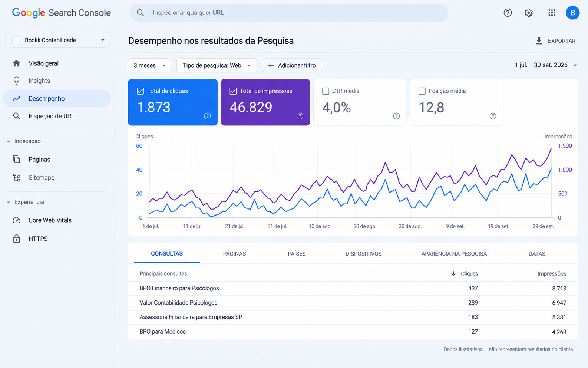Viewport: 588px width, 368px height.
Task: Click the magnifier icon for Inspeção de URL
Action: tap(17, 116)
